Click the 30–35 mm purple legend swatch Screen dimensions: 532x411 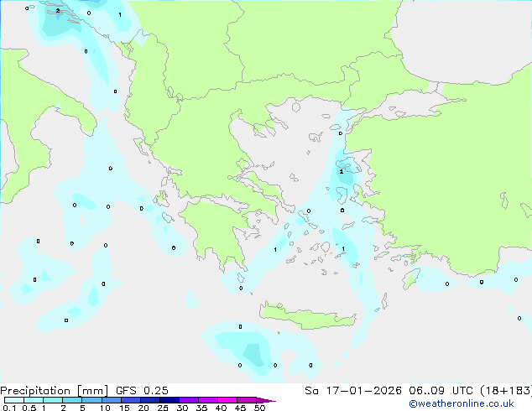(188, 400)
